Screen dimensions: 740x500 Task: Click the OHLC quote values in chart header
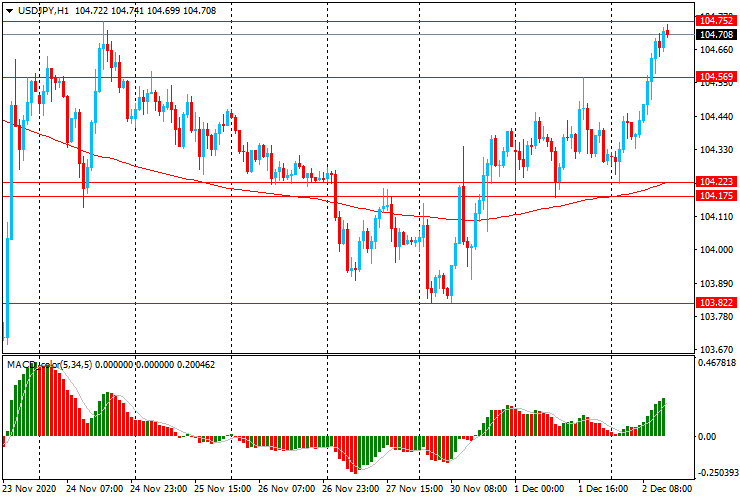(x=145, y=11)
